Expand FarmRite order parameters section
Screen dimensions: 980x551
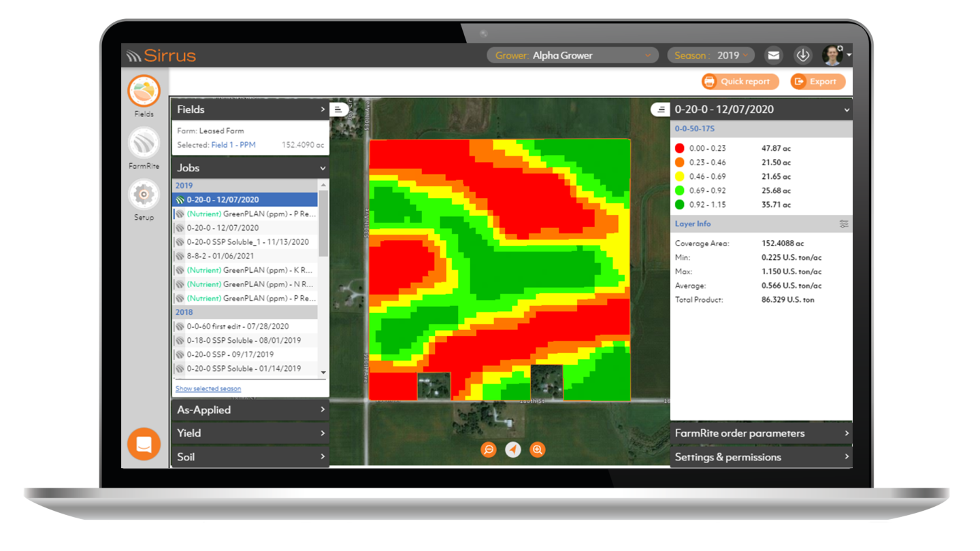pyautogui.click(x=762, y=433)
